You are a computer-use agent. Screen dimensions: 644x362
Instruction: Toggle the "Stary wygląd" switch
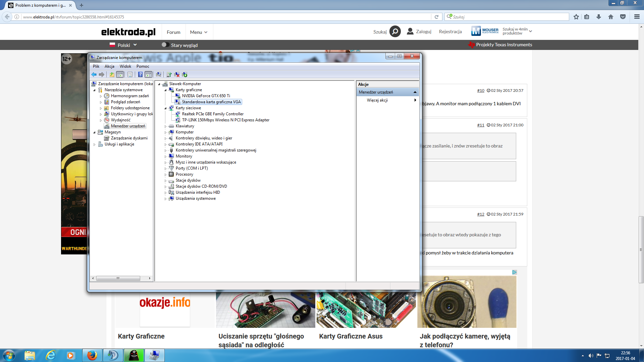point(165,45)
